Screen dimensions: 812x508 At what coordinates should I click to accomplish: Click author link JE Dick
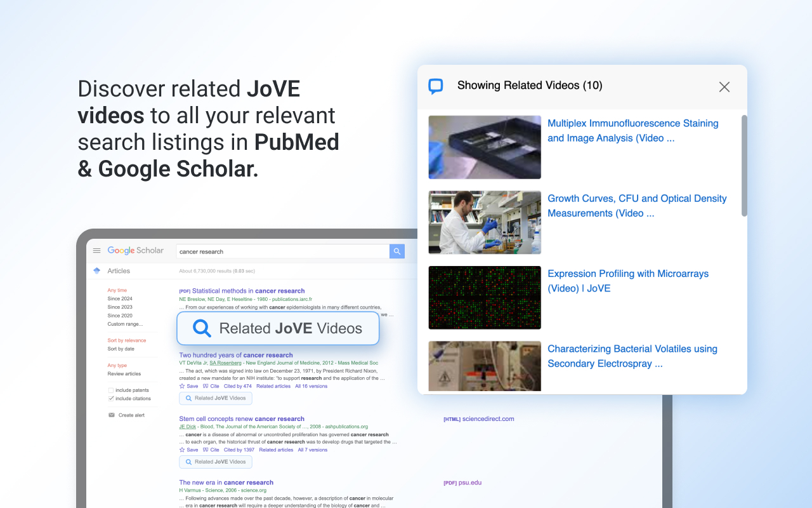[188, 427]
